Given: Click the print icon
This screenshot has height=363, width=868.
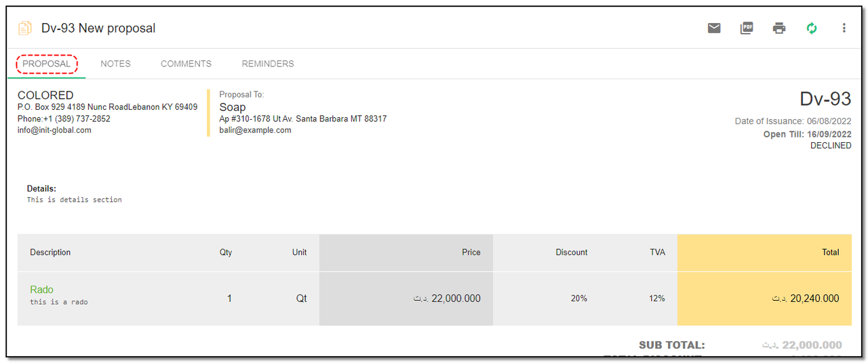Looking at the screenshot, I should point(779,28).
